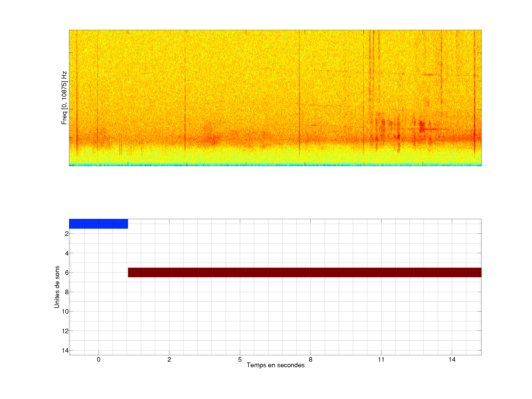Click y-axis tick label 10 on lower plot
This screenshot has height=399, width=532.
[x=65, y=311]
